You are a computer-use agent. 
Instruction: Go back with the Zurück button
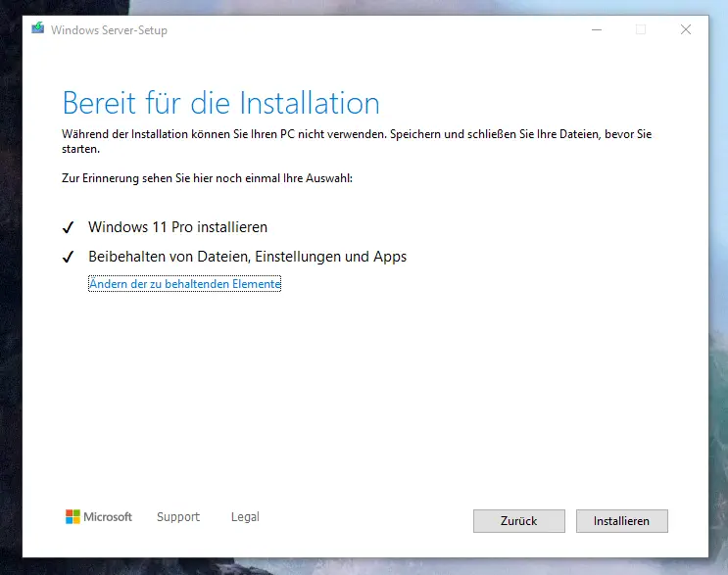pos(518,521)
